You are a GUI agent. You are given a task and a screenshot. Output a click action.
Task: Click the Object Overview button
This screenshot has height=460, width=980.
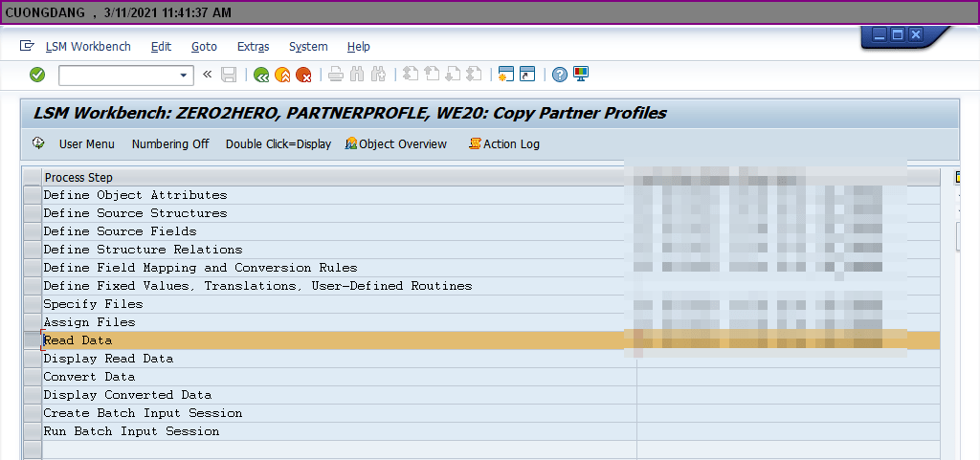(x=396, y=144)
